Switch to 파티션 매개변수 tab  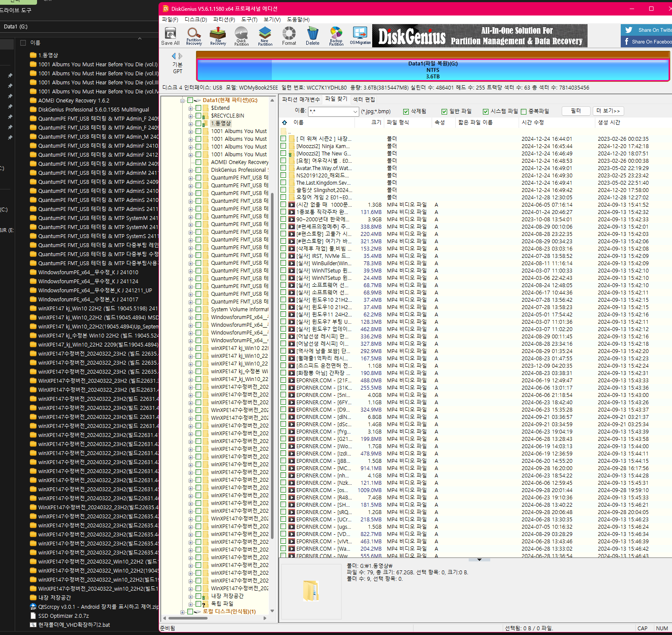[x=301, y=99]
